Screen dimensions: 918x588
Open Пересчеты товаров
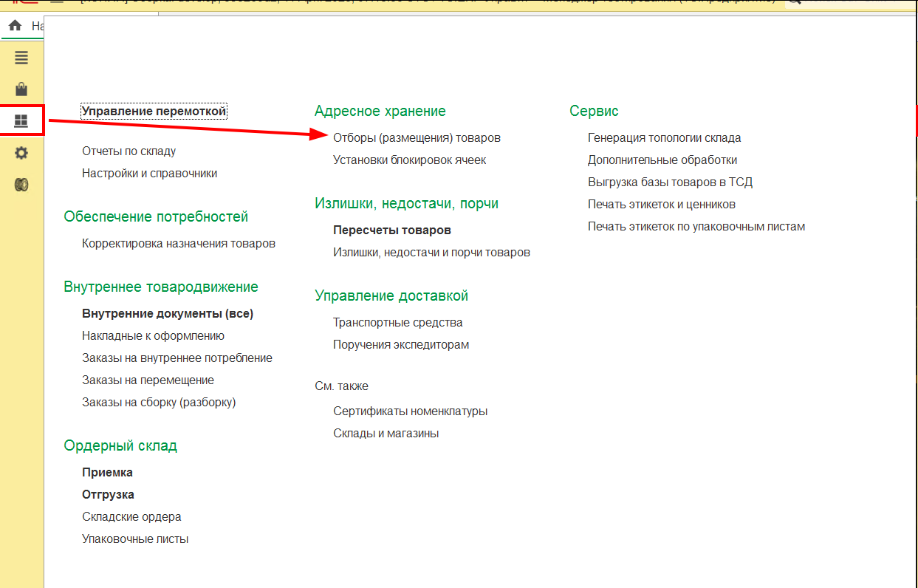coord(392,230)
